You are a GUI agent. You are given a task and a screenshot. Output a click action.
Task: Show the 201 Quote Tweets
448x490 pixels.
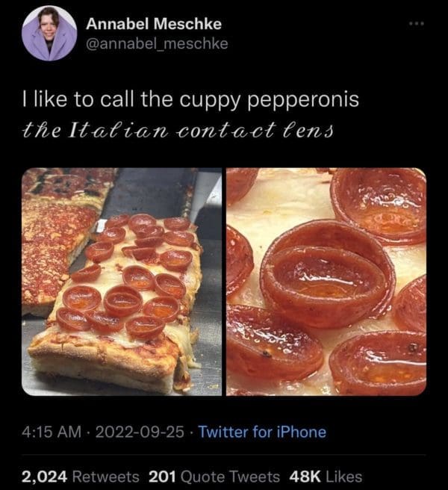pyautogui.click(x=214, y=477)
